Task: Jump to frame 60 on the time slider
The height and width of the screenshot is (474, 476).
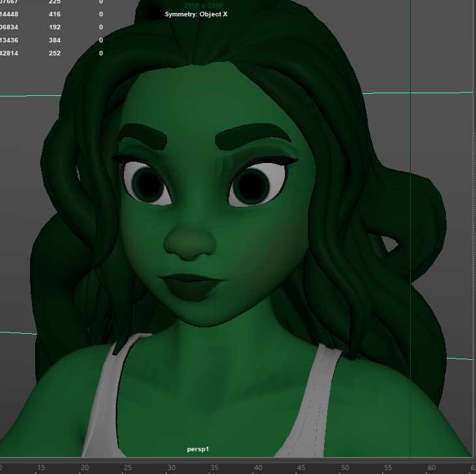Action: pos(432,467)
